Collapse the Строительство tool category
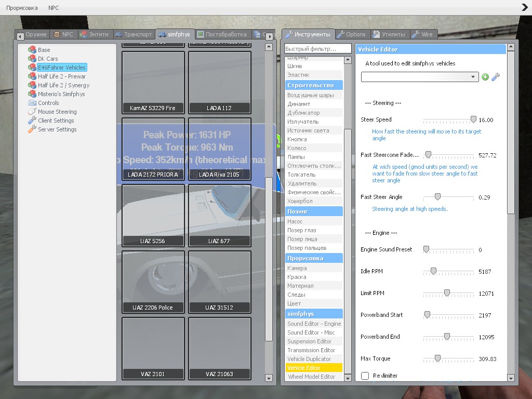The height and width of the screenshot is (399, 532). point(314,85)
